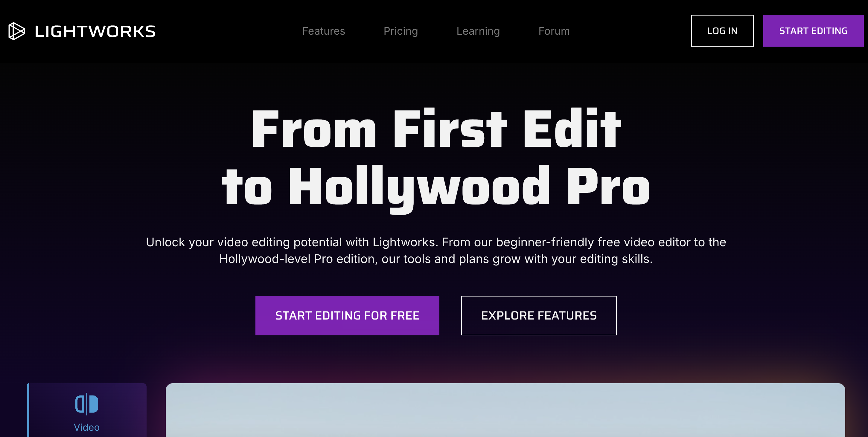The height and width of the screenshot is (437, 868).
Task: Select the Video split-screen icon
Action: point(87,404)
